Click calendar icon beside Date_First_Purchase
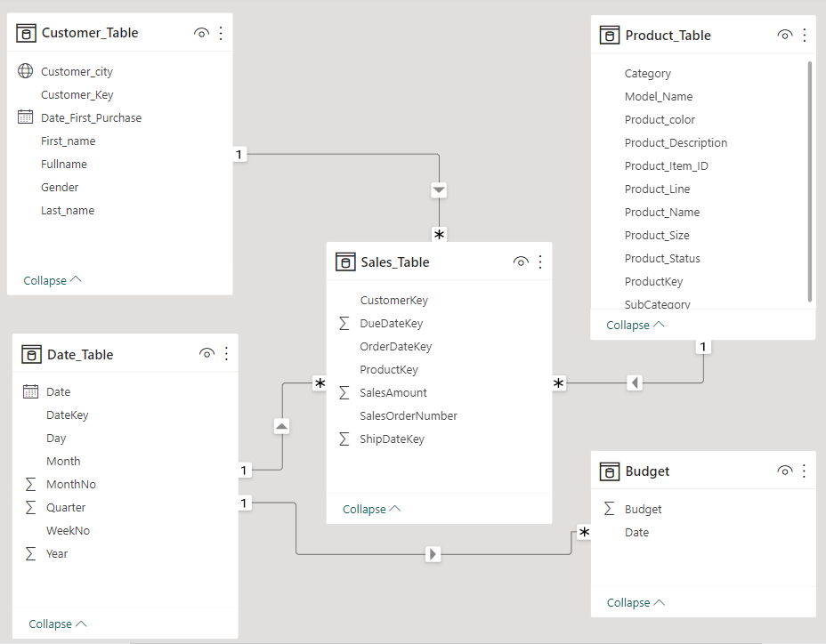Viewport: 826px width, 644px height. 25,117
